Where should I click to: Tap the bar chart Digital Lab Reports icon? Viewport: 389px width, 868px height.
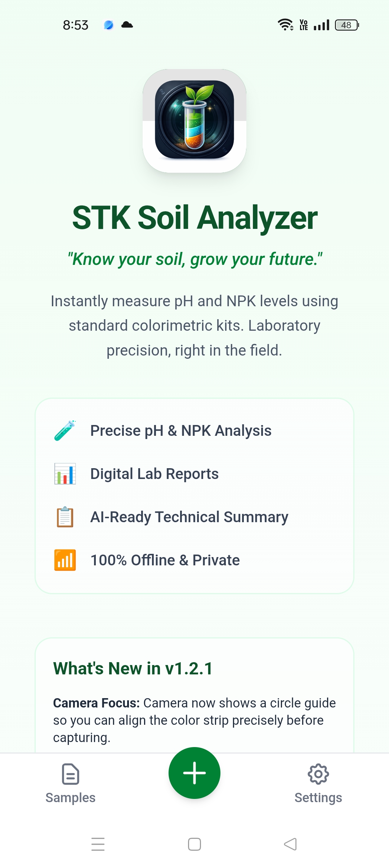click(x=65, y=474)
